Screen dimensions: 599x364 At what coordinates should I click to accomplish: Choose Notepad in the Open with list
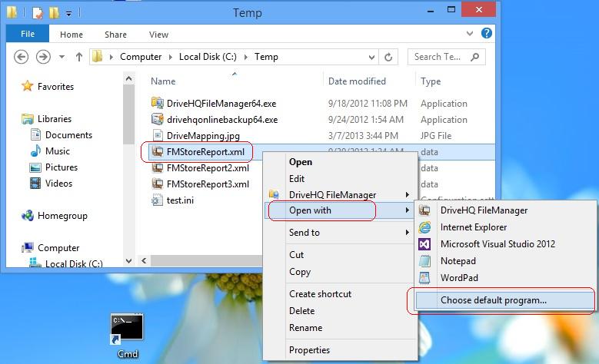(x=458, y=261)
